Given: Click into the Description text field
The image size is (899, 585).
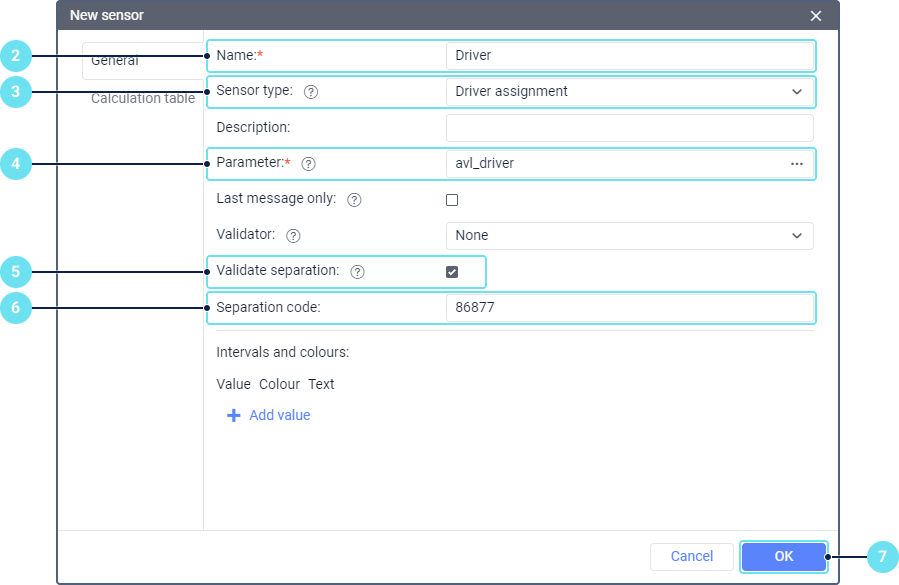Looking at the screenshot, I should point(629,127).
